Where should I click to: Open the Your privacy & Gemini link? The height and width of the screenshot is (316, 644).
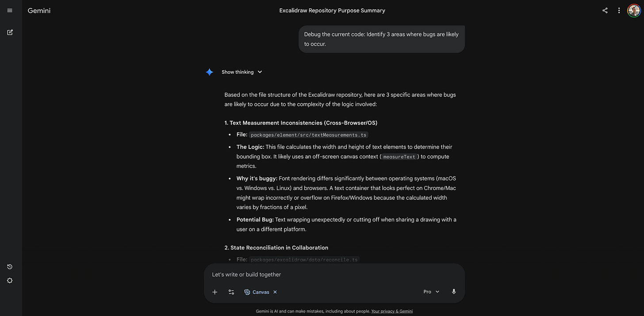click(x=392, y=311)
